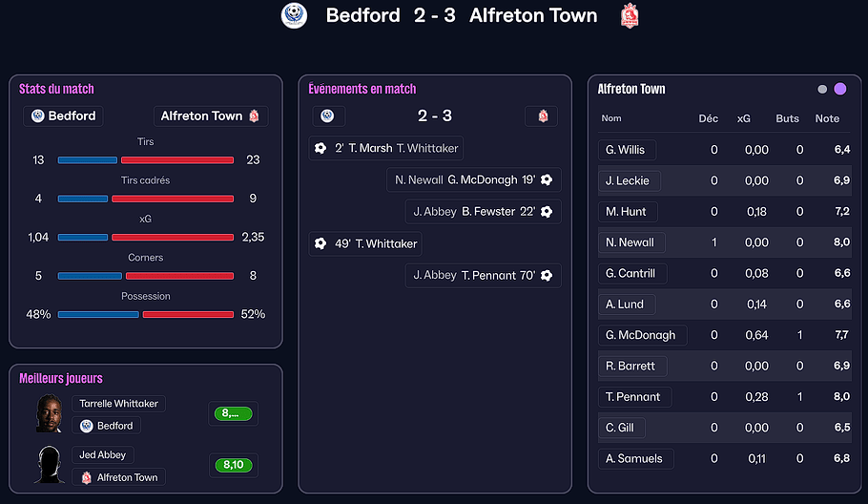Click the Bedford crest in the header
Viewport: 868px width, 504px height.
[x=294, y=15]
